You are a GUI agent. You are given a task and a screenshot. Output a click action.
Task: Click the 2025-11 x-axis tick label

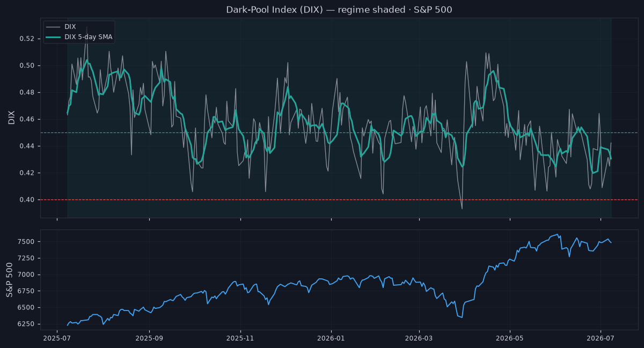click(240, 339)
